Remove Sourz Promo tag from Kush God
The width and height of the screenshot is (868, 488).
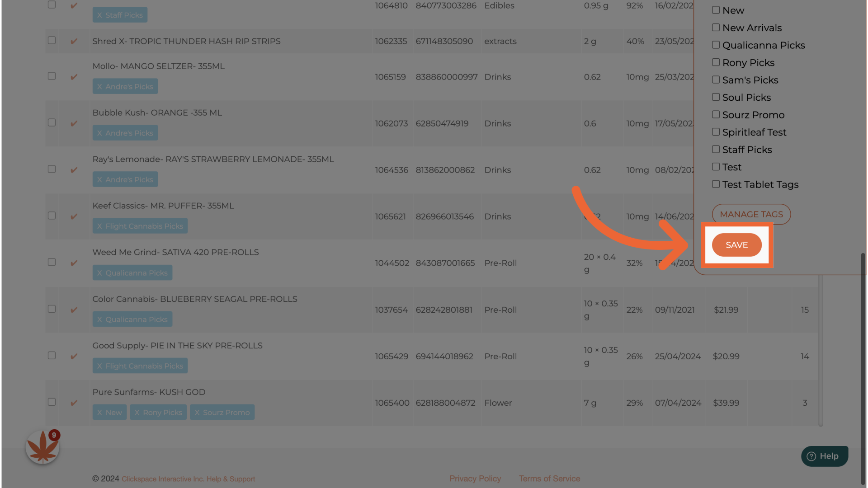click(197, 413)
